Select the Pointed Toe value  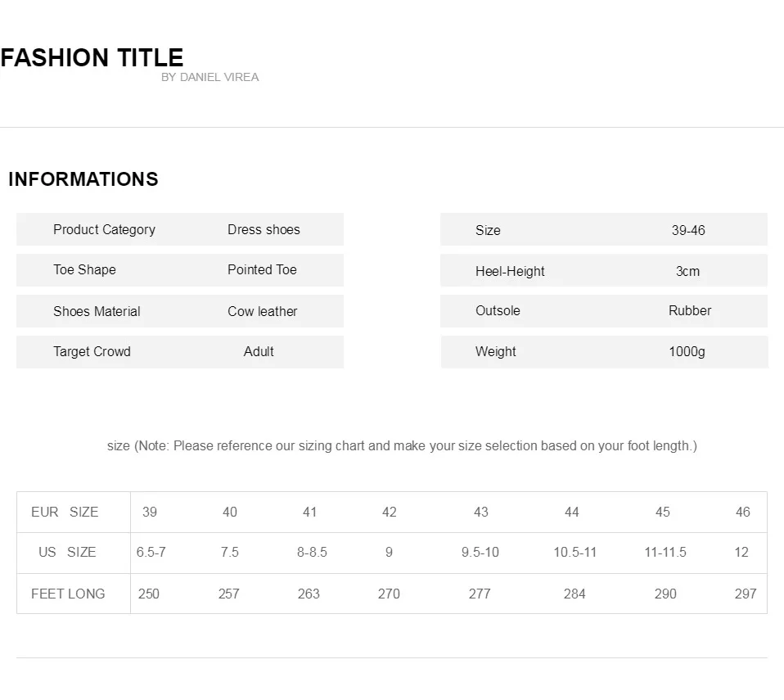pyautogui.click(x=262, y=269)
